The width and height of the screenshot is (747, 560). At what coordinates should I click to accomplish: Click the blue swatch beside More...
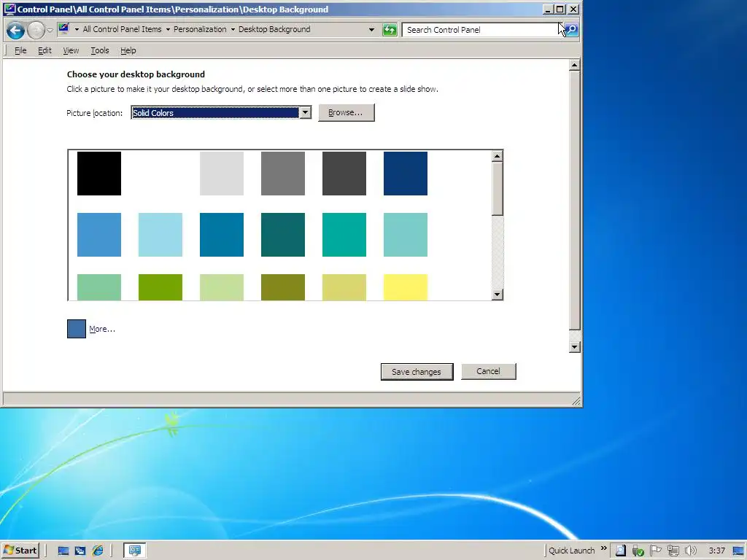pyautogui.click(x=76, y=329)
